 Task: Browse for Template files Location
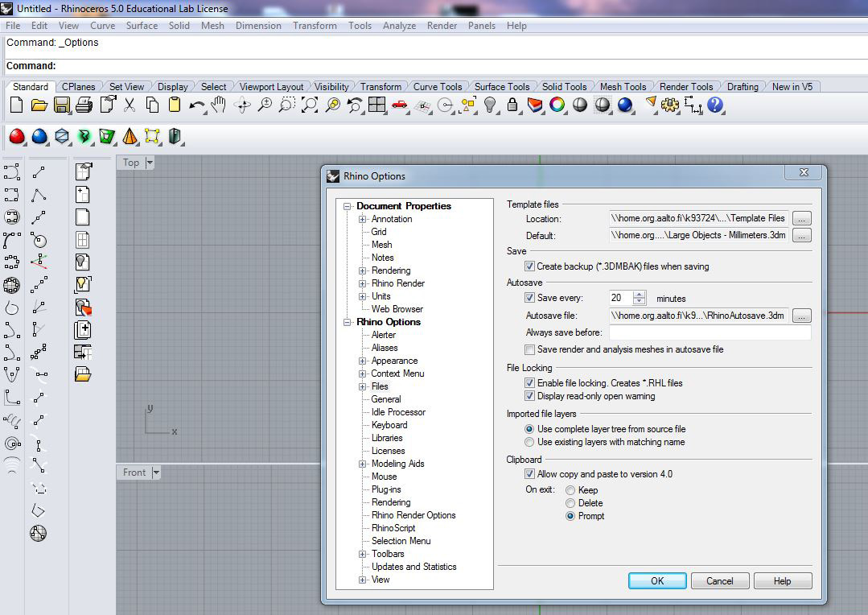pos(801,219)
